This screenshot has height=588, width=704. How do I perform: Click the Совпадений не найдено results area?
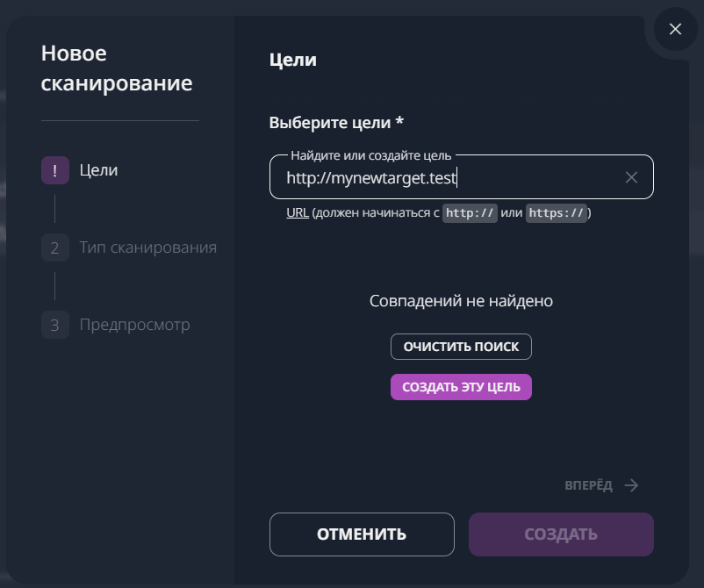(x=460, y=300)
